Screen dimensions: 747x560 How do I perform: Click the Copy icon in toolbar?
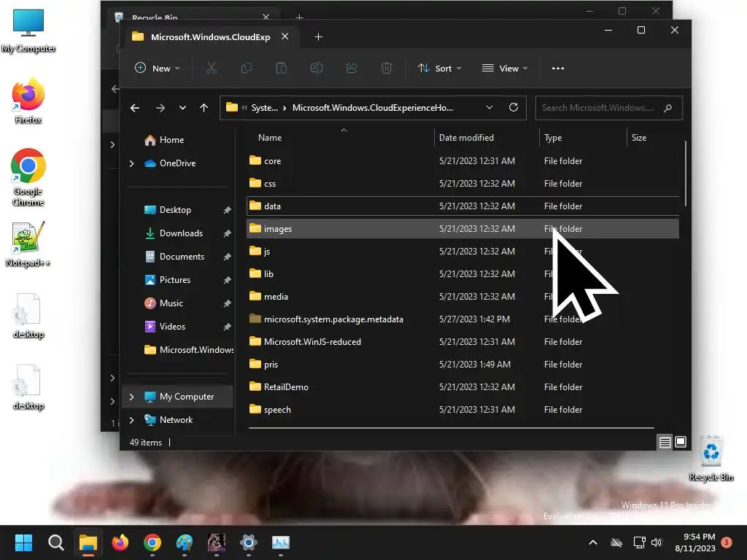click(x=247, y=68)
